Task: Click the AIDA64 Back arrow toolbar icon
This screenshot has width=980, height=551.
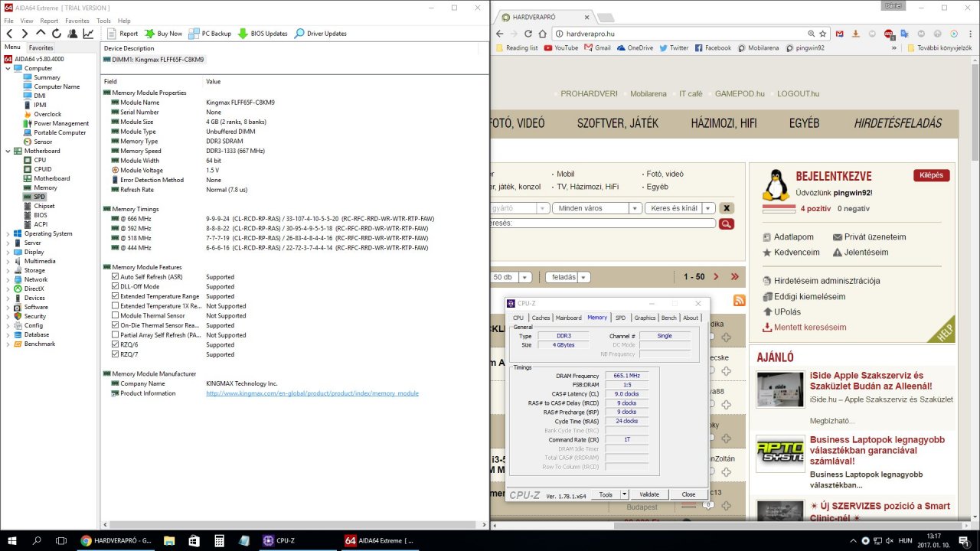Action: tap(10, 34)
